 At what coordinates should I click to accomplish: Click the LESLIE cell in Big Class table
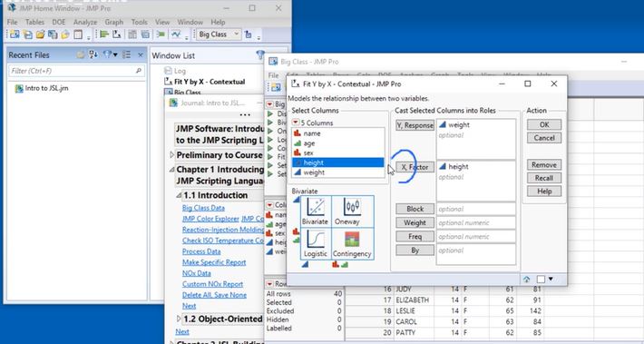413,310
